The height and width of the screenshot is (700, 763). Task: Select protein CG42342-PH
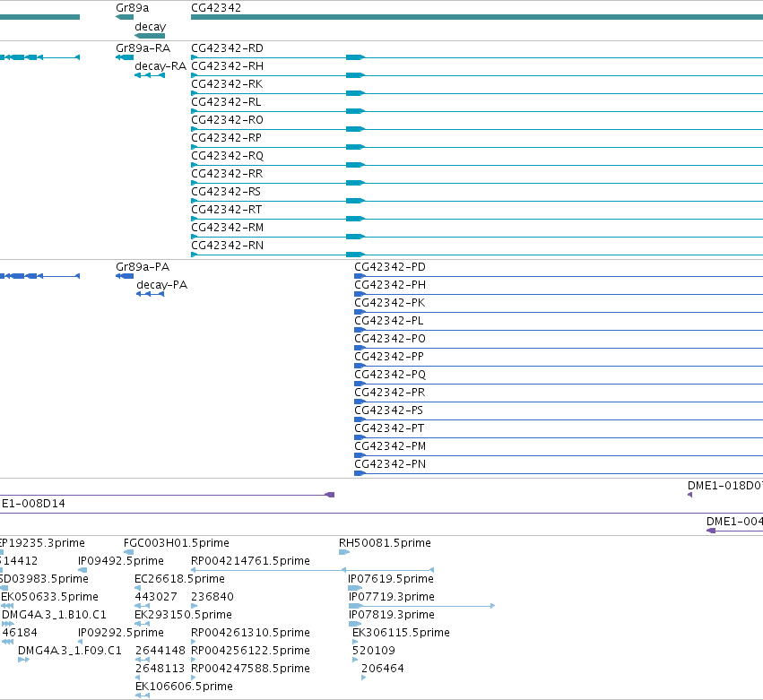point(390,285)
